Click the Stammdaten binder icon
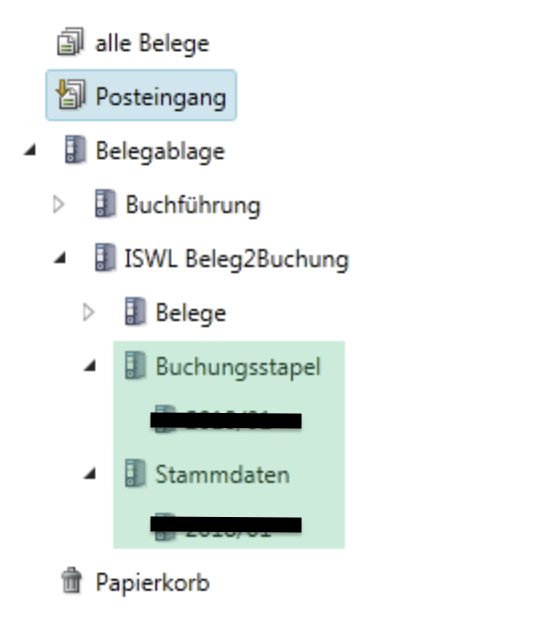This screenshot has width=558, height=626. (135, 473)
